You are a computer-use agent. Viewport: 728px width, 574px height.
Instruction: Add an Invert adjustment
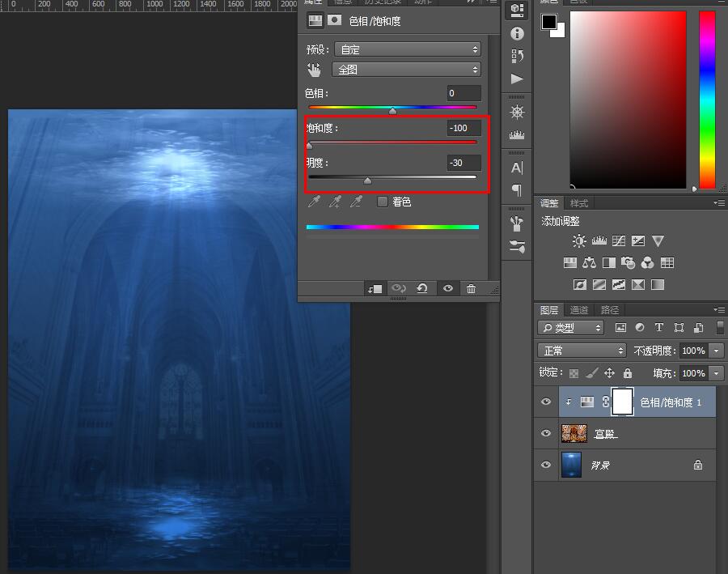point(579,284)
